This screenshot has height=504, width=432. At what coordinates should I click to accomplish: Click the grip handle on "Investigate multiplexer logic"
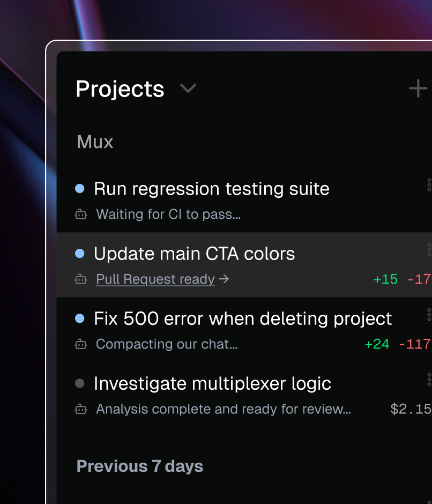[429, 380]
